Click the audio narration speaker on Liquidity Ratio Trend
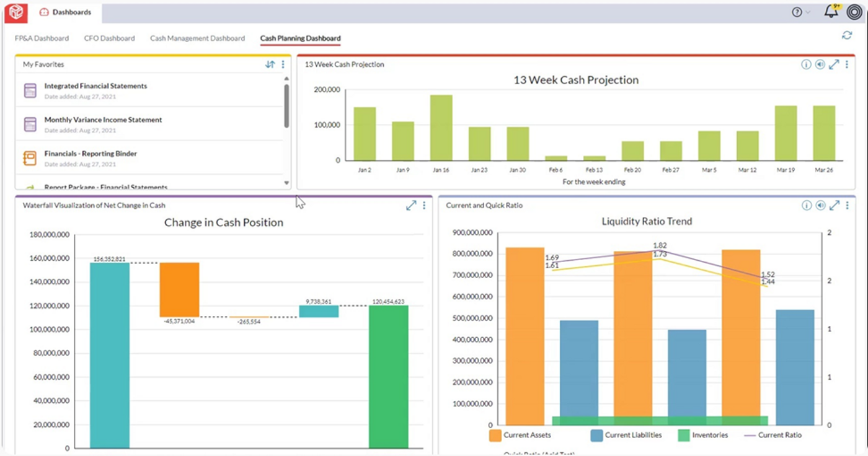The height and width of the screenshot is (456, 868). (x=821, y=205)
